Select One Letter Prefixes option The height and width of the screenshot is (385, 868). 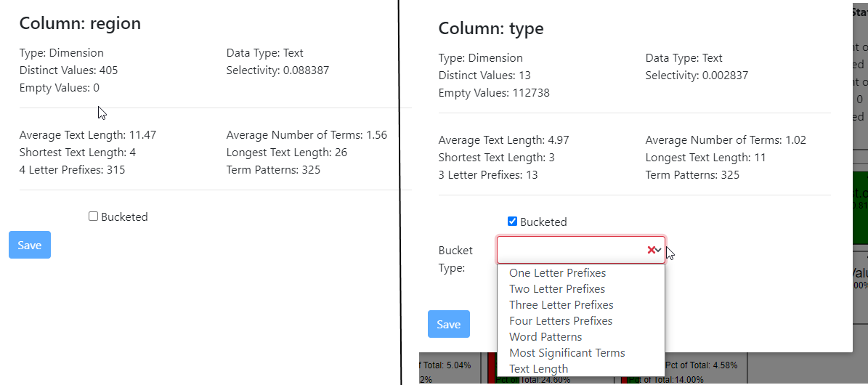557,273
